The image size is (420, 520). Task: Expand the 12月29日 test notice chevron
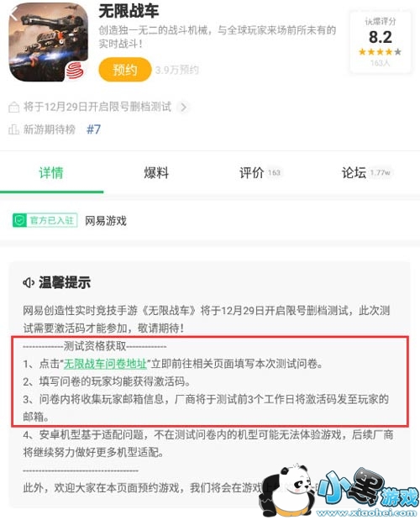183,108
